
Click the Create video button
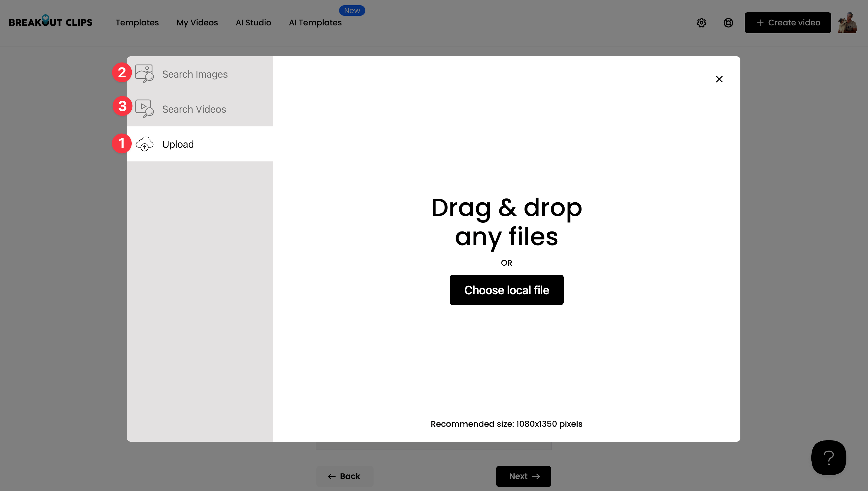[787, 22]
